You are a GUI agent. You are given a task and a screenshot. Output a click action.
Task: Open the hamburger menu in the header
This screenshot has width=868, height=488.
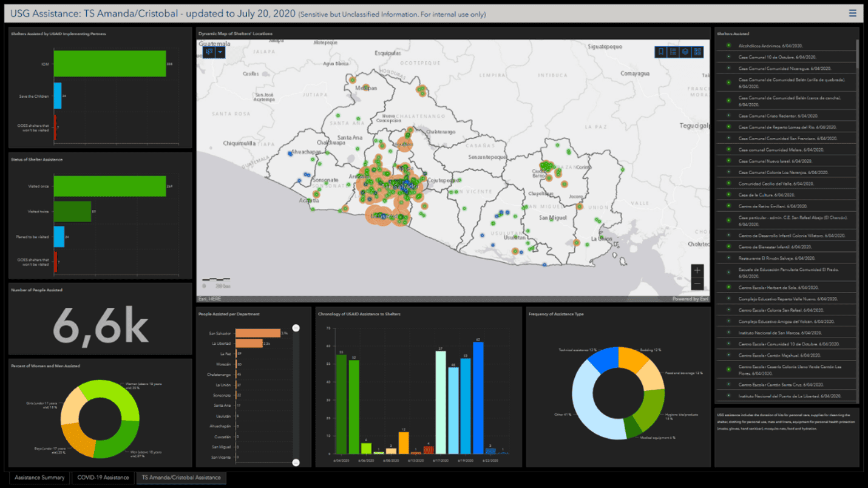(x=853, y=12)
